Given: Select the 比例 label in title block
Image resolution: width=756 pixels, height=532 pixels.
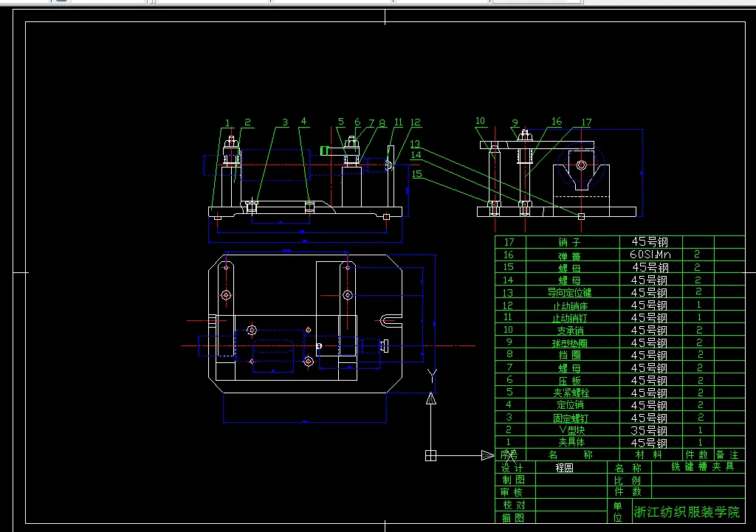Looking at the screenshot, I should click(x=628, y=480).
